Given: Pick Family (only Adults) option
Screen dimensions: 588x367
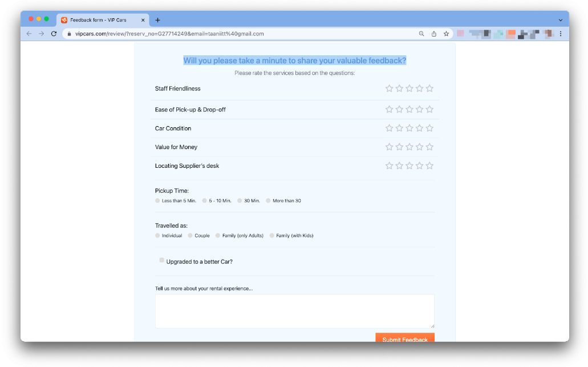Looking at the screenshot, I should [x=218, y=236].
